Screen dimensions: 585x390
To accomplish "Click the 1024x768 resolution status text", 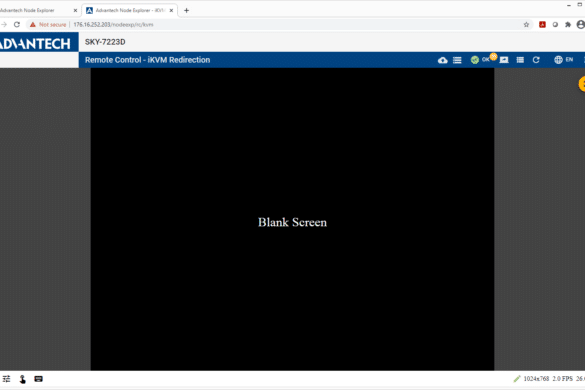I will [x=536, y=379].
